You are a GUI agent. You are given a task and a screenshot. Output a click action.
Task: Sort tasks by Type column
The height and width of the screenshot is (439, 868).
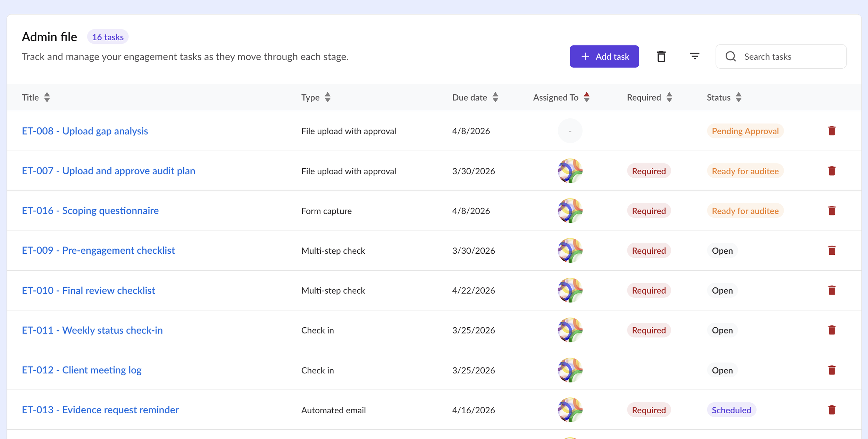coord(327,98)
